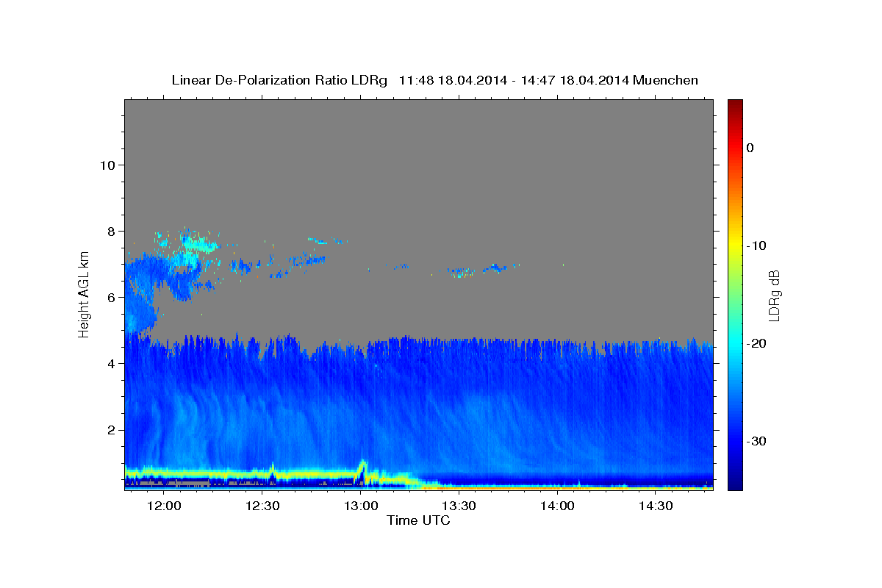882x588 pixels.
Task: Click the colorbar value -20
Action: (756, 343)
